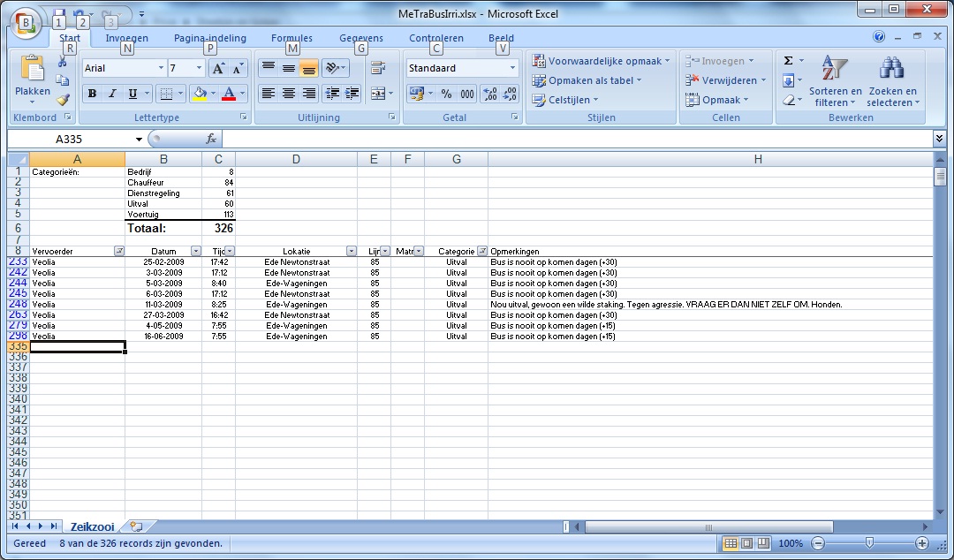This screenshot has height=560, width=954.
Task: Click Opmaak cells button
Action: 716,100
